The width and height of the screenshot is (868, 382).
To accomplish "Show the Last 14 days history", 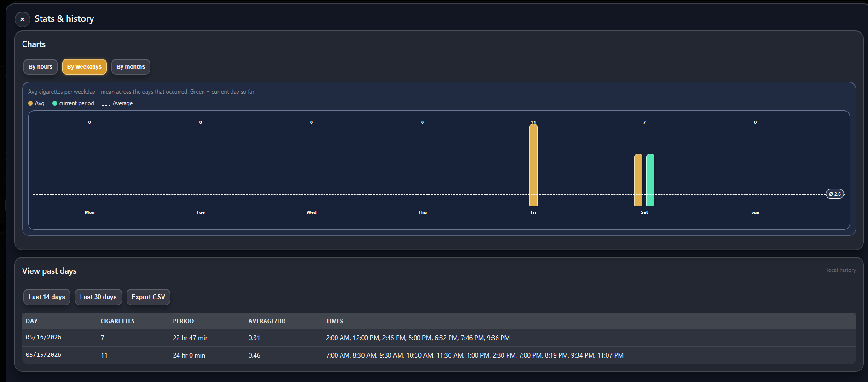I will point(47,297).
